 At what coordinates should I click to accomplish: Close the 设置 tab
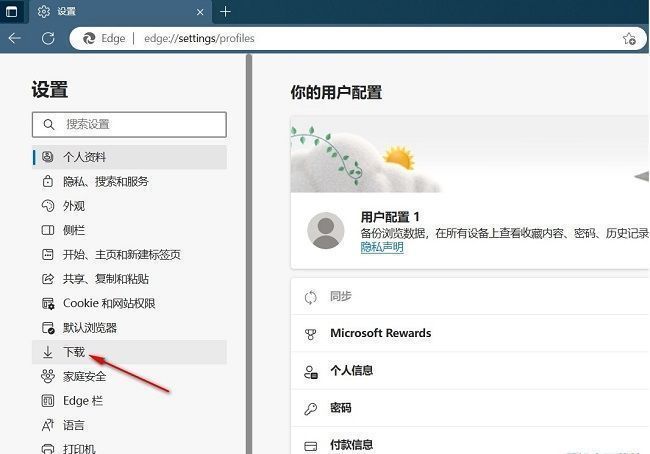200,12
